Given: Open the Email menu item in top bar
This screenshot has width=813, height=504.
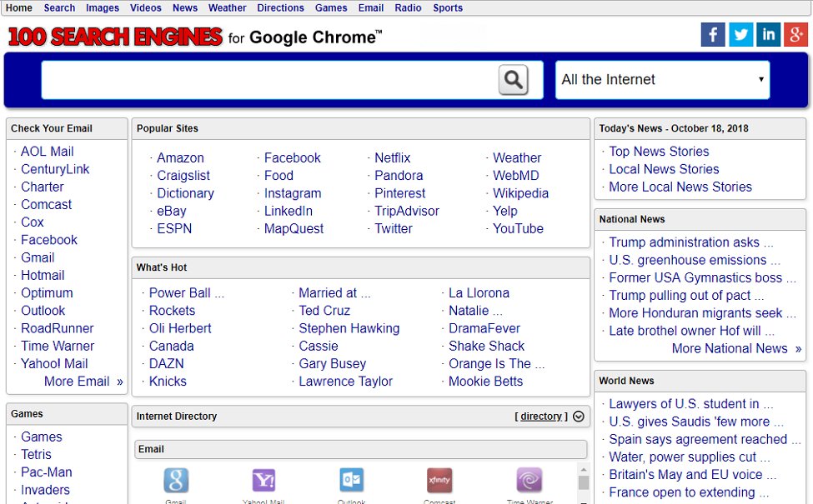Looking at the screenshot, I should pyautogui.click(x=371, y=7).
